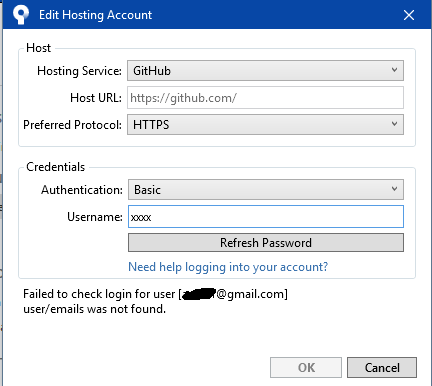Click the 'Edit Hosting Account' title bar text
This screenshot has height=386, width=432.
95,15
